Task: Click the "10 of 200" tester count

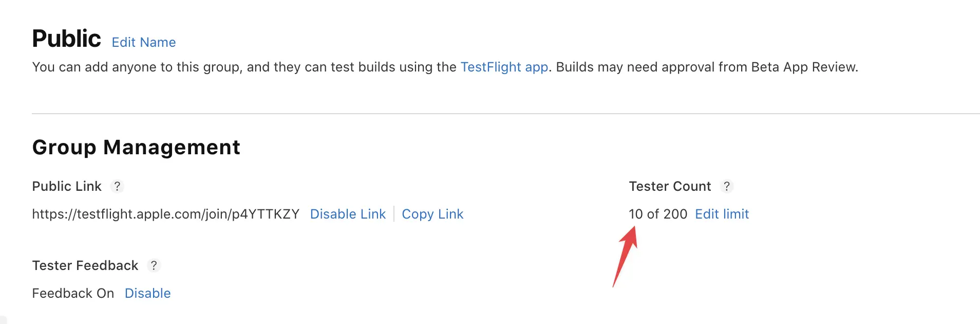Action: (657, 214)
